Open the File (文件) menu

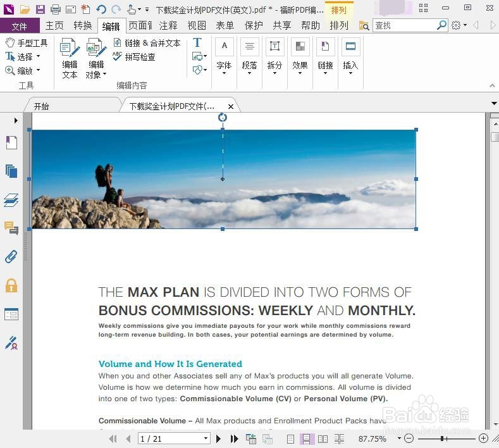(x=20, y=26)
